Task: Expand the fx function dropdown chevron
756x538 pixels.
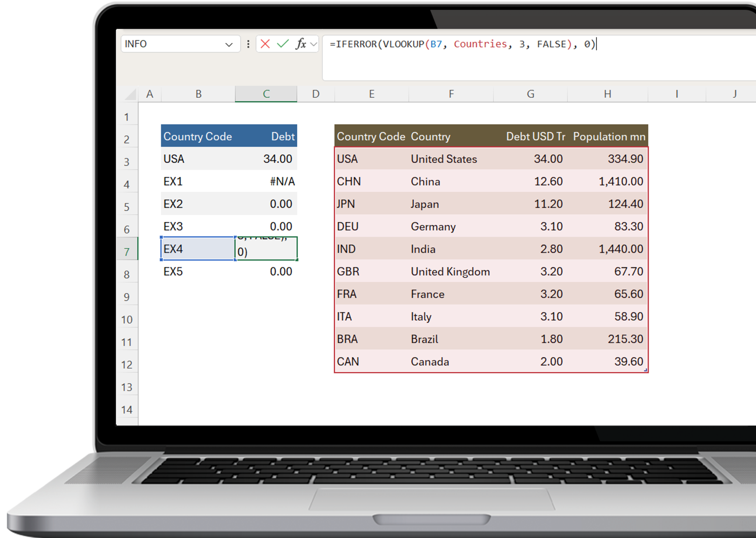Action: 314,44
